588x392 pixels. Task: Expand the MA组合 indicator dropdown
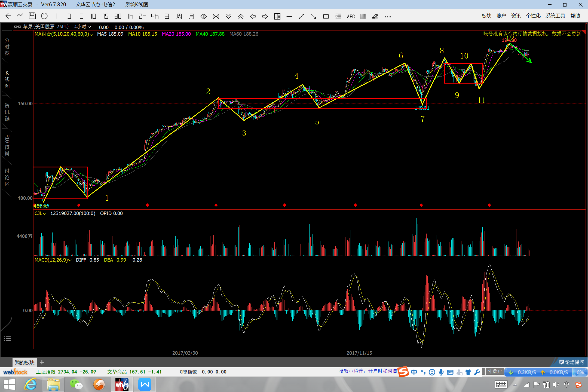point(91,34)
